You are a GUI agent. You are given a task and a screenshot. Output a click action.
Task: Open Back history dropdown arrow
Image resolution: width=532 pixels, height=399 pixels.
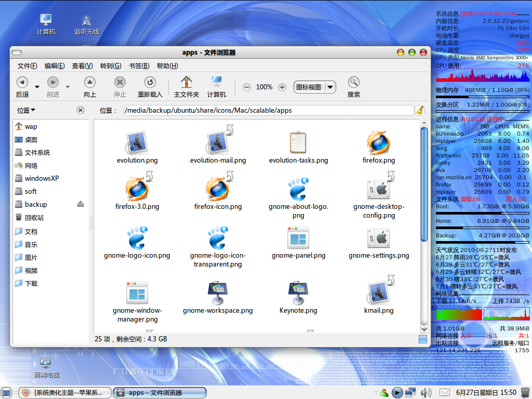coord(37,87)
